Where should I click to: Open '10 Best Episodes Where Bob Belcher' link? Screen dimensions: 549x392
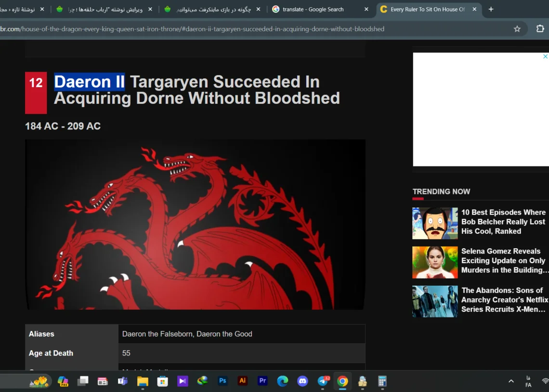[x=503, y=222]
